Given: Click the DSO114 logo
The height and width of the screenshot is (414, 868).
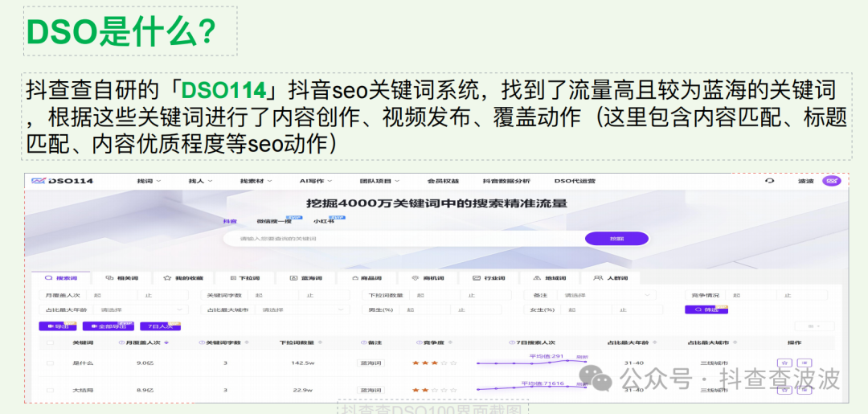Looking at the screenshot, I should (x=62, y=181).
